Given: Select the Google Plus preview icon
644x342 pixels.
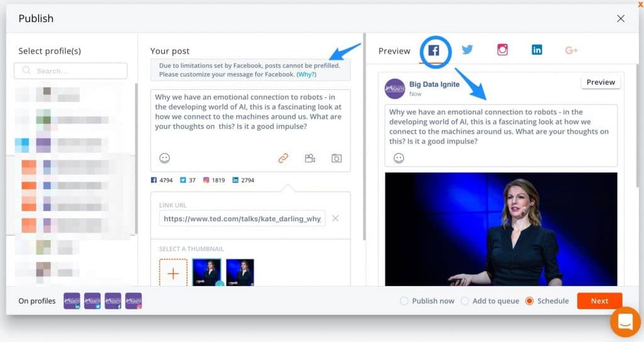Looking at the screenshot, I should pyautogui.click(x=571, y=50).
